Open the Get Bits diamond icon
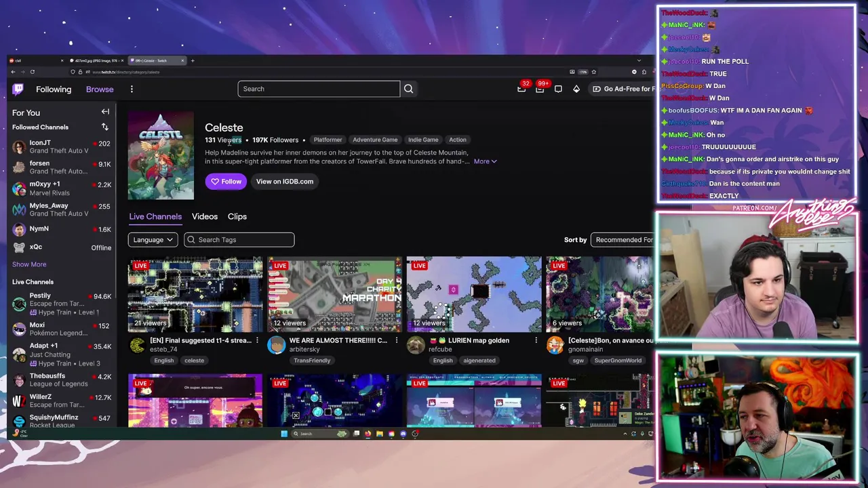This screenshot has width=868, height=488. (x=576, y=89)
